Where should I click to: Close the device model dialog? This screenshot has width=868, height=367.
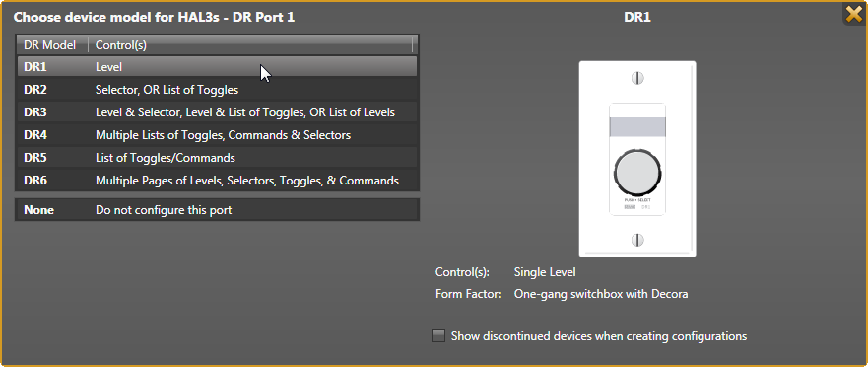853,13
